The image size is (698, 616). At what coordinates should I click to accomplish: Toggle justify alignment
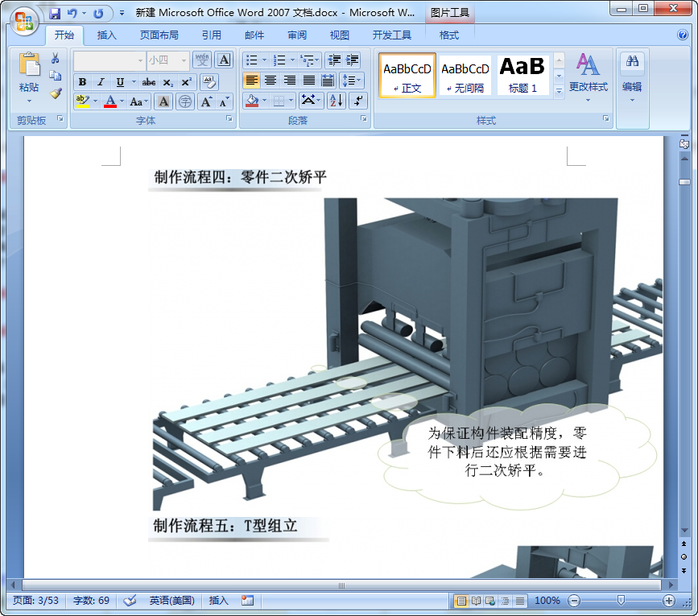(308, 81)
